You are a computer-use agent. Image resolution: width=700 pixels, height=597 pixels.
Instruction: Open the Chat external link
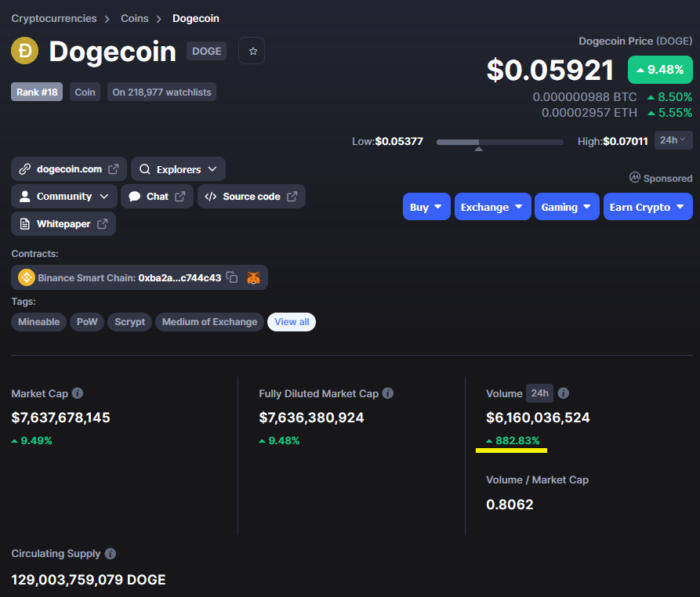[x=157, y=197]
